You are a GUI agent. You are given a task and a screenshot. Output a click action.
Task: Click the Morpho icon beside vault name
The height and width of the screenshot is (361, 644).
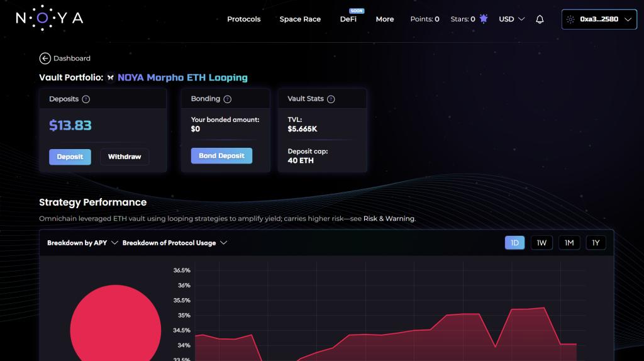[111, 78]
